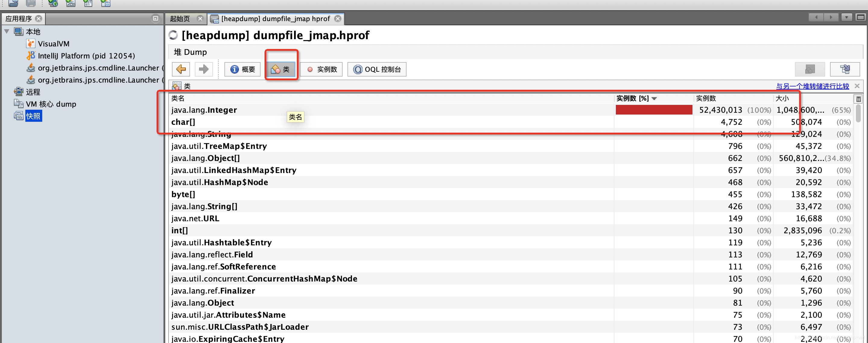This screenshot has height=343, width=868.
Task: Select the add VM coredump toolbar icon
Action: tap(88, 3)
